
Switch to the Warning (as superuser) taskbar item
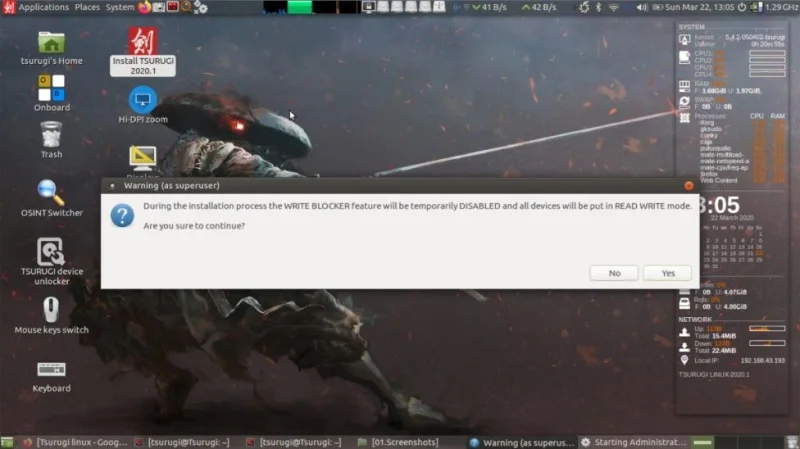(x=521, y=442)
